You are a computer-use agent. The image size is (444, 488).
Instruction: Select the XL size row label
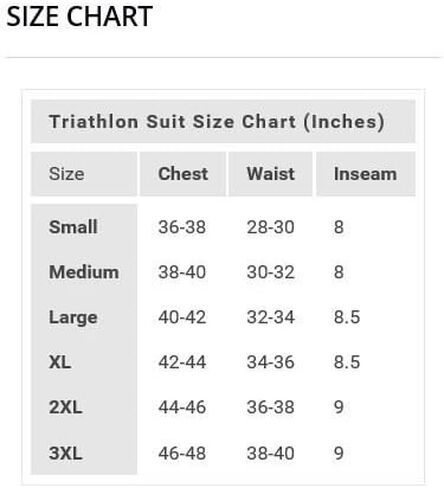tap(60, 362)
